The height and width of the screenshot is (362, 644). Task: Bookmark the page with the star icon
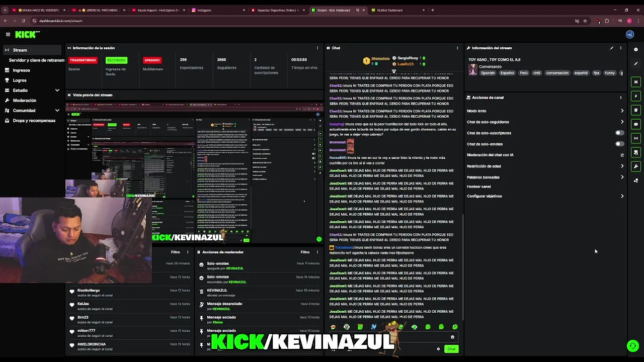coord(585,21)
